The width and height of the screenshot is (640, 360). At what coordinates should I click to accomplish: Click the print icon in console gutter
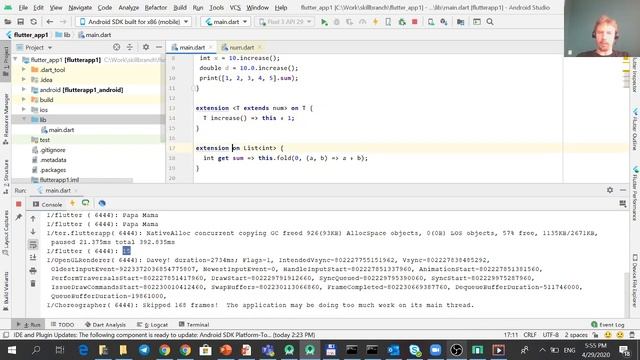[x=33, y=271]
